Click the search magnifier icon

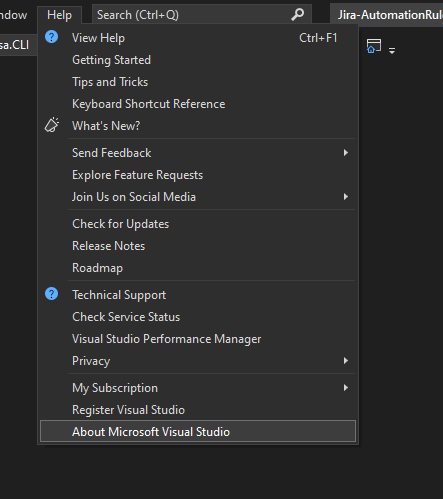(297, 15)
